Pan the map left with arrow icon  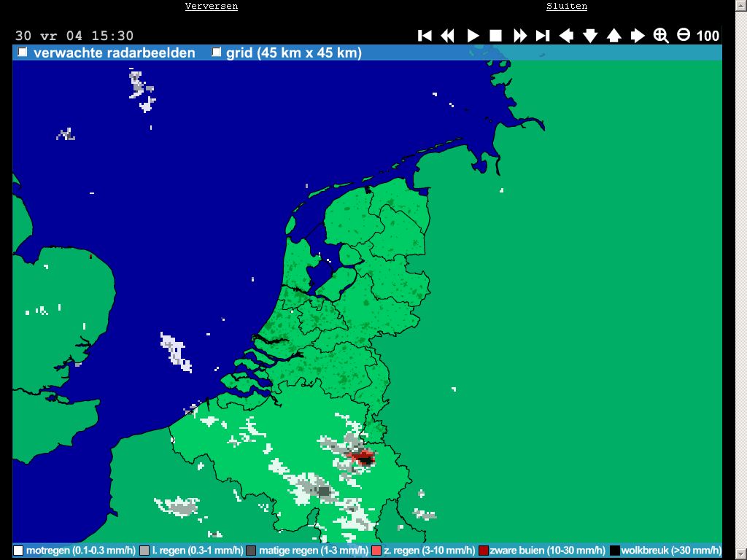[x=566, y=36]
